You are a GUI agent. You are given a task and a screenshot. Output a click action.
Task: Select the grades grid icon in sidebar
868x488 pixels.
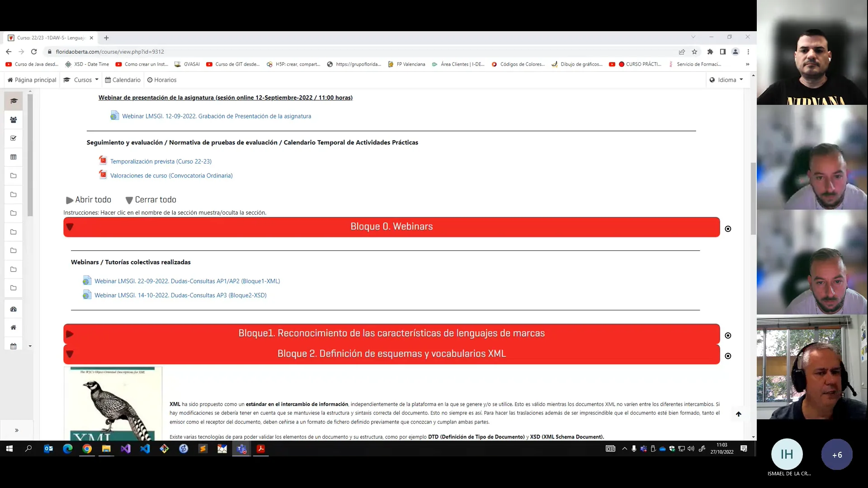(x=13, y=157)
